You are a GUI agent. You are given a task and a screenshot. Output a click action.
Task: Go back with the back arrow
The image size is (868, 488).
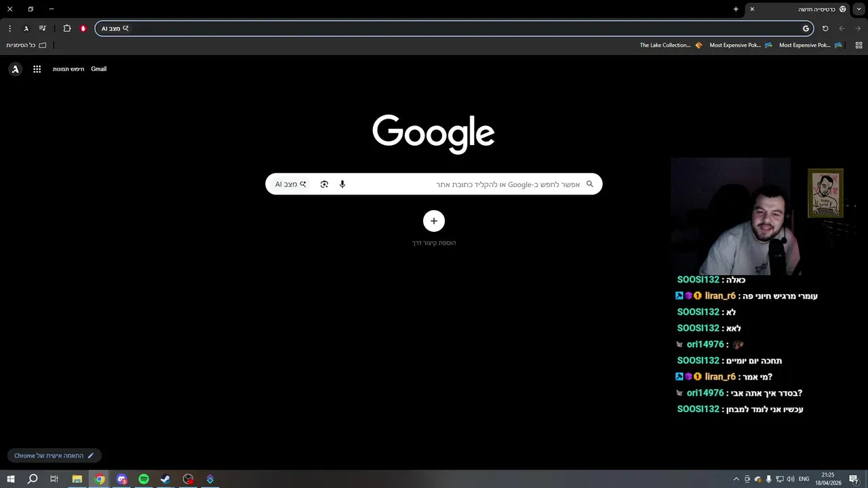(x=842, y=28)
